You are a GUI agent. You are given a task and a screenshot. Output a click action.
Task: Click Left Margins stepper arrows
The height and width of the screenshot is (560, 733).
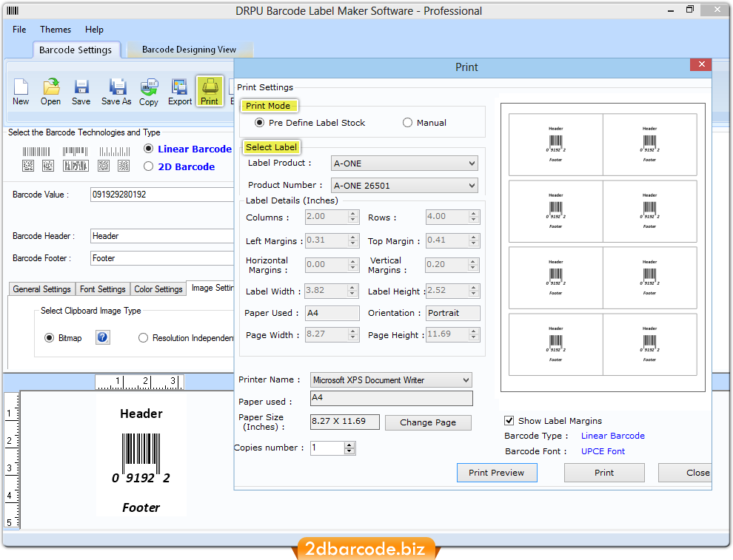tap(353, 240)
